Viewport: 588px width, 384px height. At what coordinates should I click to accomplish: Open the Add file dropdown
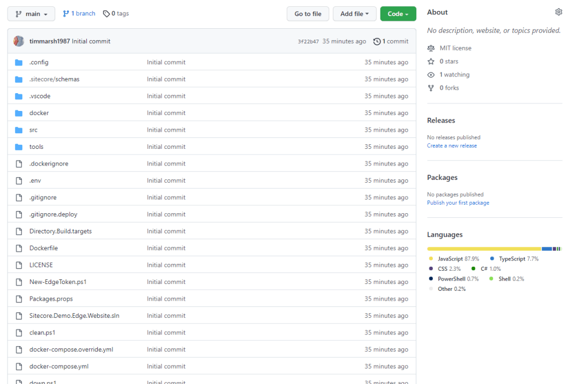354,13
